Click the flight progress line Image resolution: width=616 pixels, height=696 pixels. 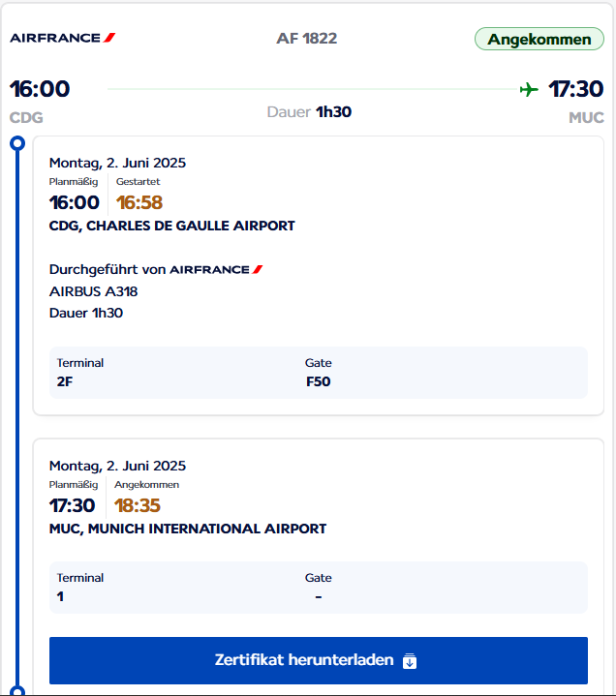coord(313,89)
